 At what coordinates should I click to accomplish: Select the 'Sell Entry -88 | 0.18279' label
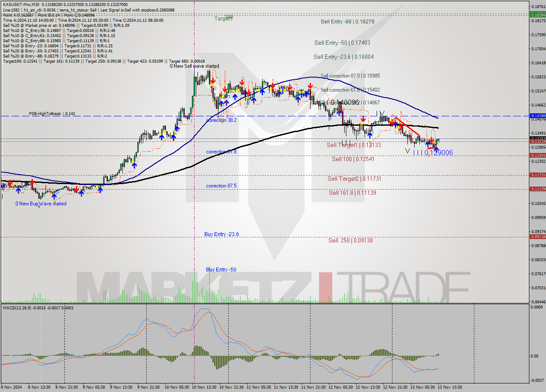tap(347, 21)
